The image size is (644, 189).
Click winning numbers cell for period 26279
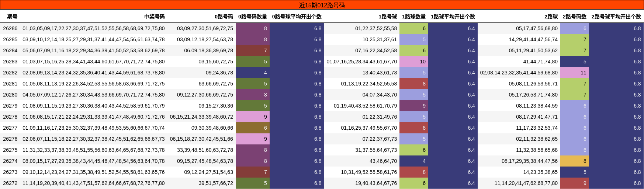point(94,106)
